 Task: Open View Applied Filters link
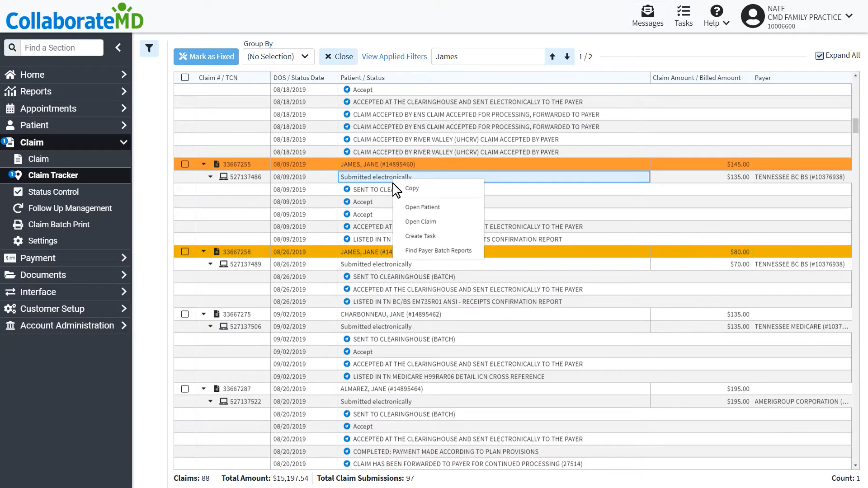click(x=394, y=56)
